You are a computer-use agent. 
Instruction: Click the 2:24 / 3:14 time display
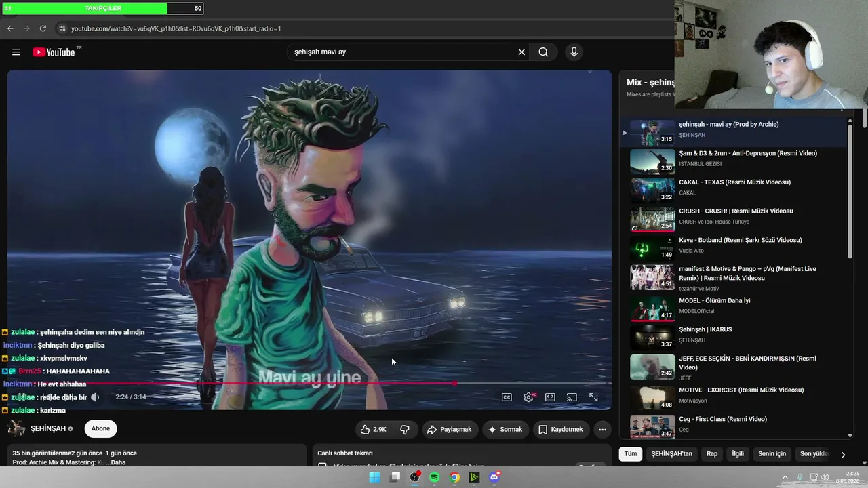tap(131, 397)
